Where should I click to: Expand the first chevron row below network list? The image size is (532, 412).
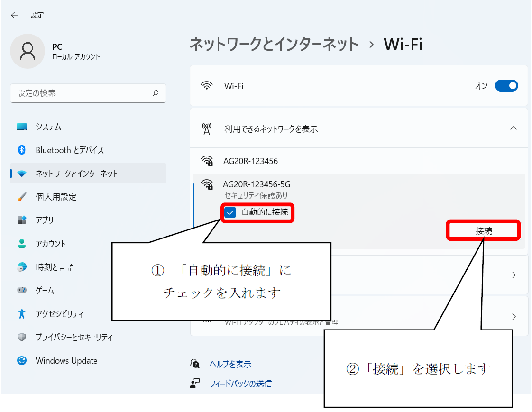pyautogui.click(x=514, y=275)
